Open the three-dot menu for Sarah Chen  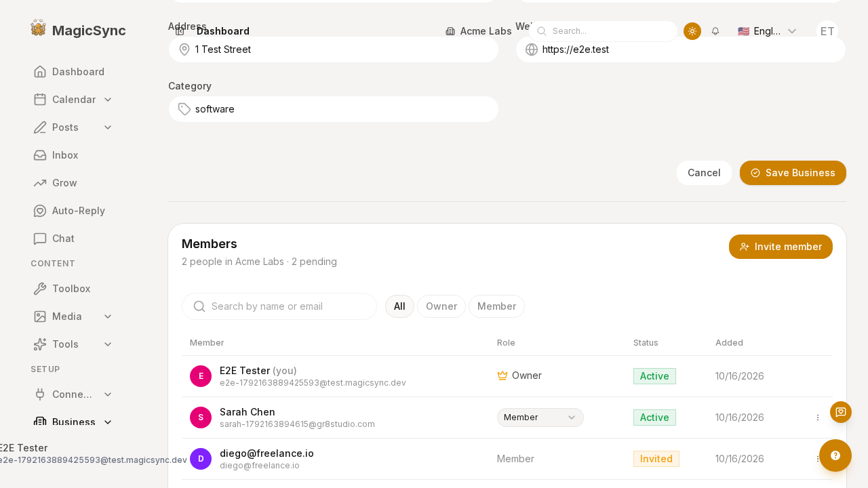tap(818, 418)
